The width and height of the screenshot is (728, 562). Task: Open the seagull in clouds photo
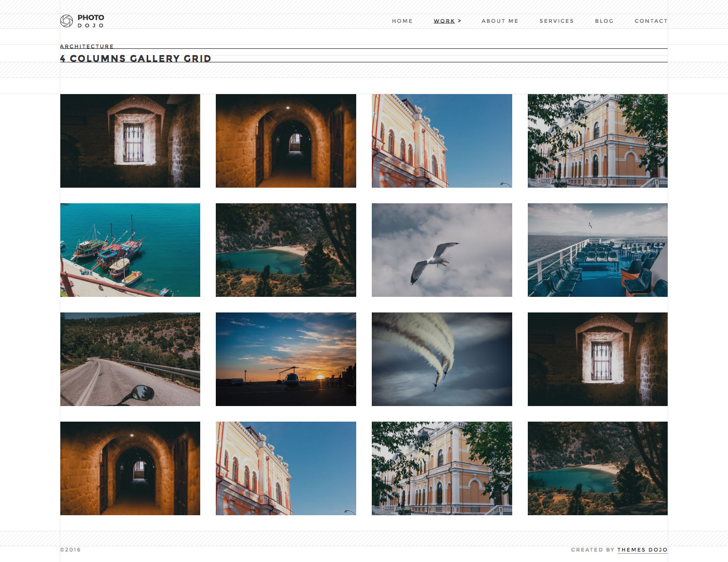[442, 250]
